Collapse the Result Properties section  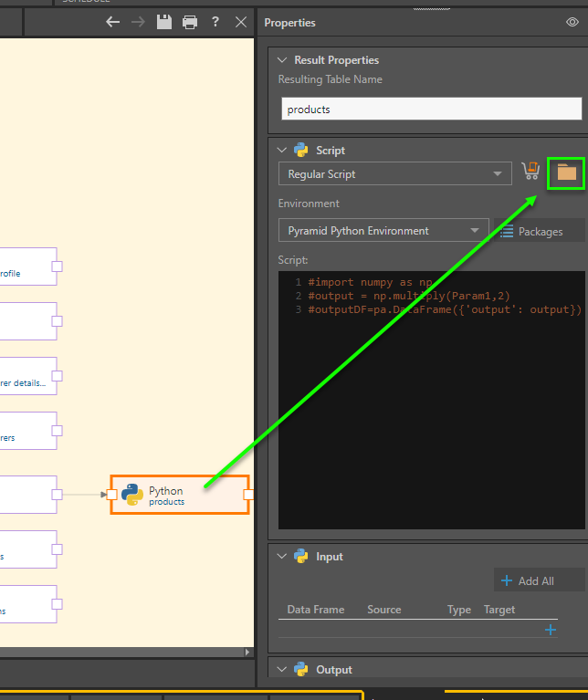[x=281, y=60]
